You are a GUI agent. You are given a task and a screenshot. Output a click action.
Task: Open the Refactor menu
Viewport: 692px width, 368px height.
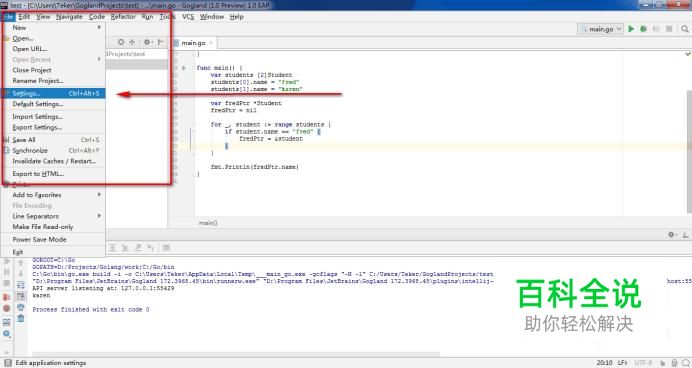(x=123, y=17)
